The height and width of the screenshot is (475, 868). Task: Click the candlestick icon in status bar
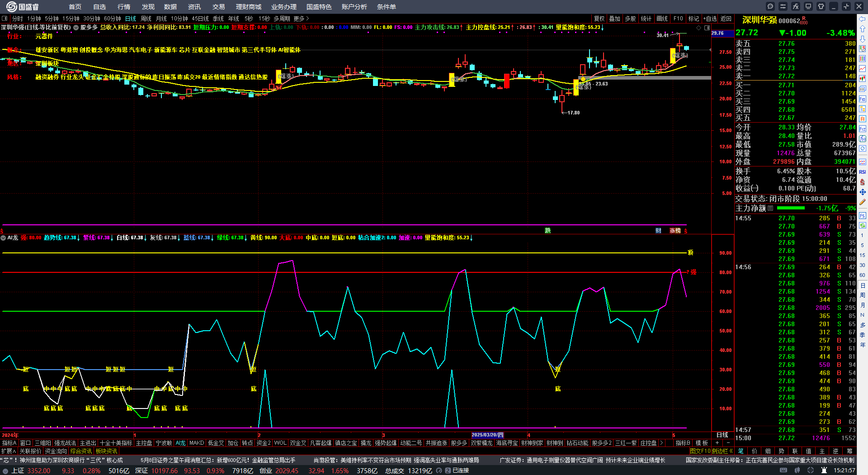798,470
